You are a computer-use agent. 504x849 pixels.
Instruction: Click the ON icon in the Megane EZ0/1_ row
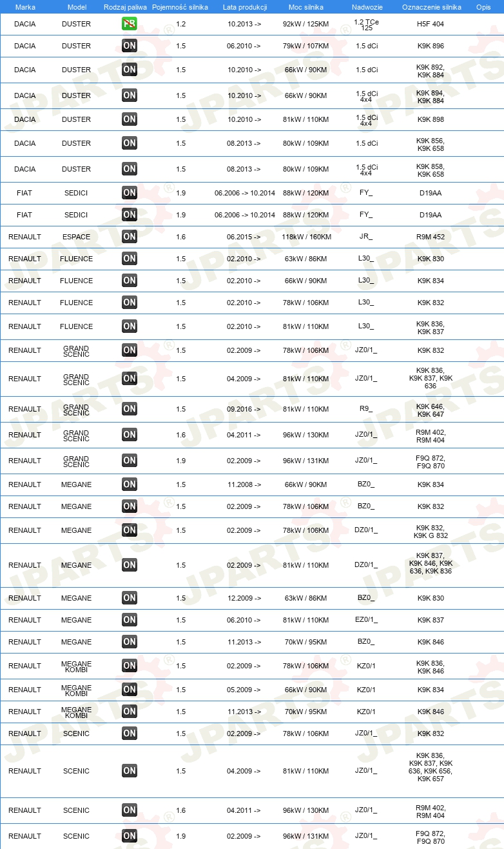(x=130, y=620)
